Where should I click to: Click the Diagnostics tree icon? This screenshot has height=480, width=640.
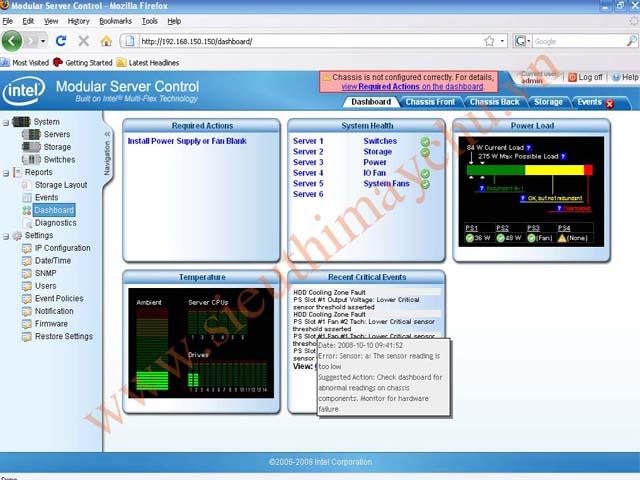click(x=27, y=223)
